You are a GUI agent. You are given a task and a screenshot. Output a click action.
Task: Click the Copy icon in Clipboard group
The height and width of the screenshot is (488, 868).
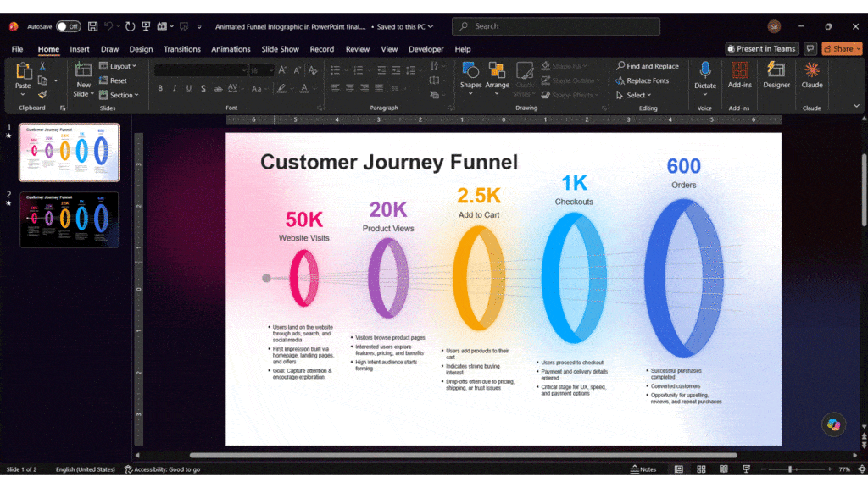tap(42, 80)
